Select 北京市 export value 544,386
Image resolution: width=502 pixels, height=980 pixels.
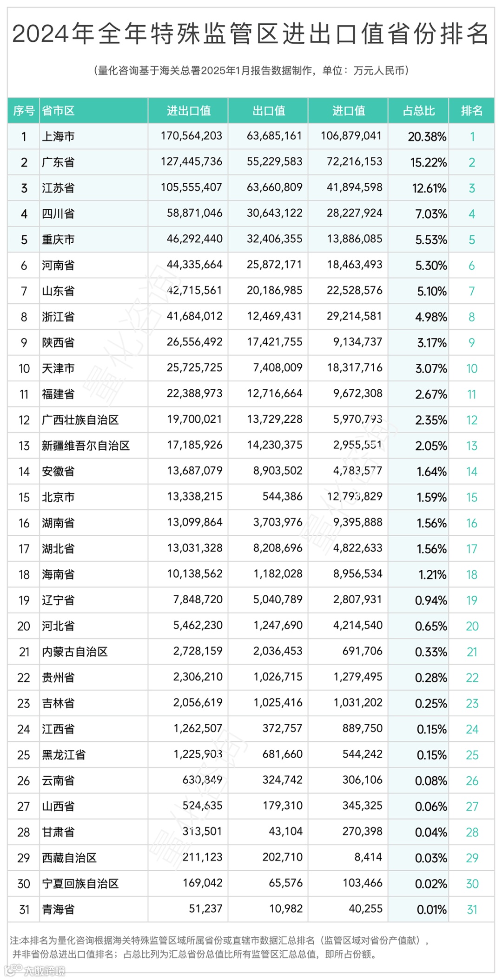[282, 496]
